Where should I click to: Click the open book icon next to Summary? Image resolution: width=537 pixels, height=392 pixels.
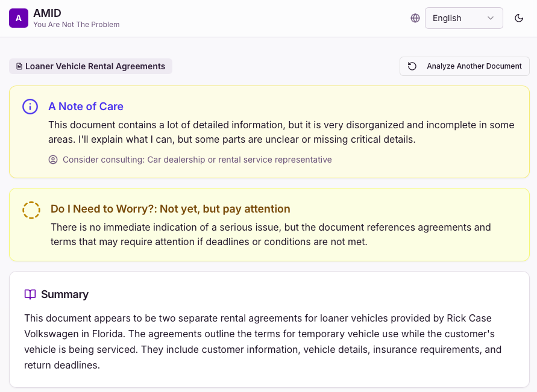30,294
